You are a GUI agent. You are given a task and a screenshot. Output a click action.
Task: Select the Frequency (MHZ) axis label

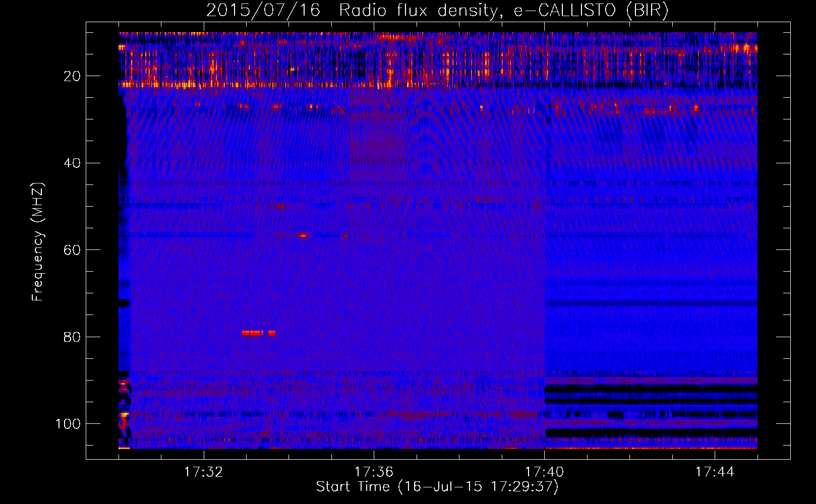[x=38, y=241]
